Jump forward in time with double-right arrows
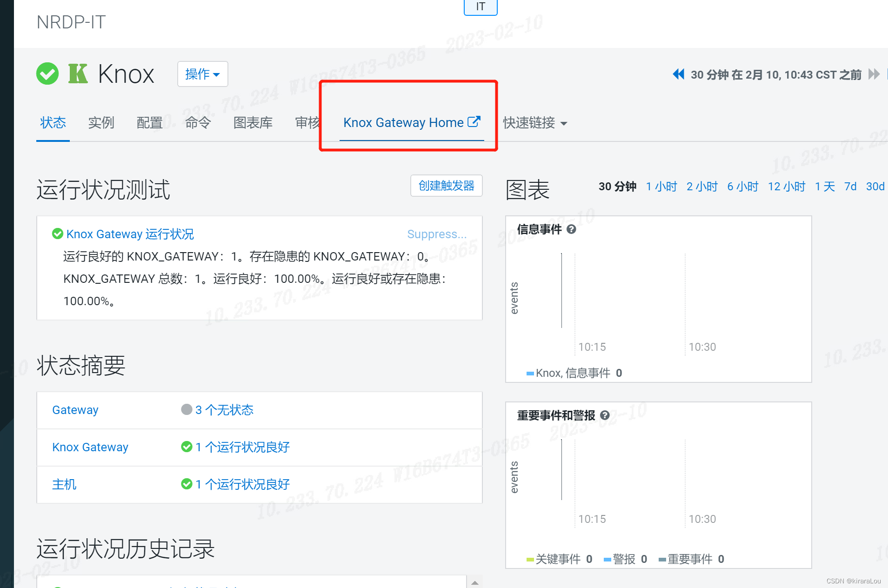This screenshot has height=588, width=888. 874,74
